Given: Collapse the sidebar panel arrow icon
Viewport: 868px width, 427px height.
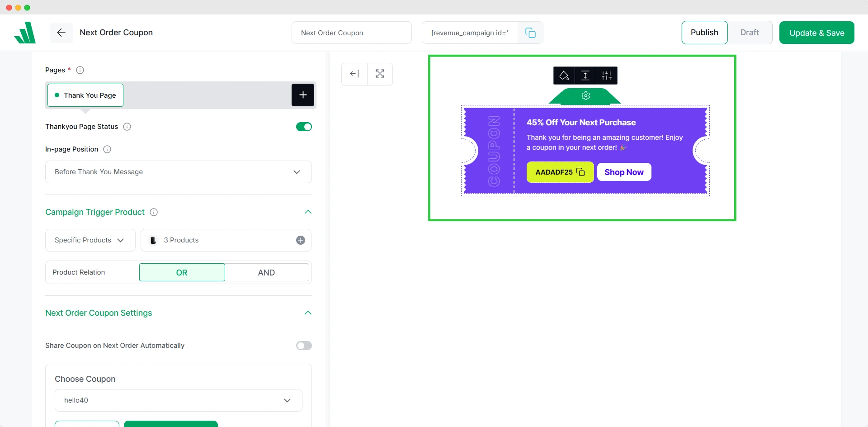Looking at the screenshot, I should (x=354, y=74).
